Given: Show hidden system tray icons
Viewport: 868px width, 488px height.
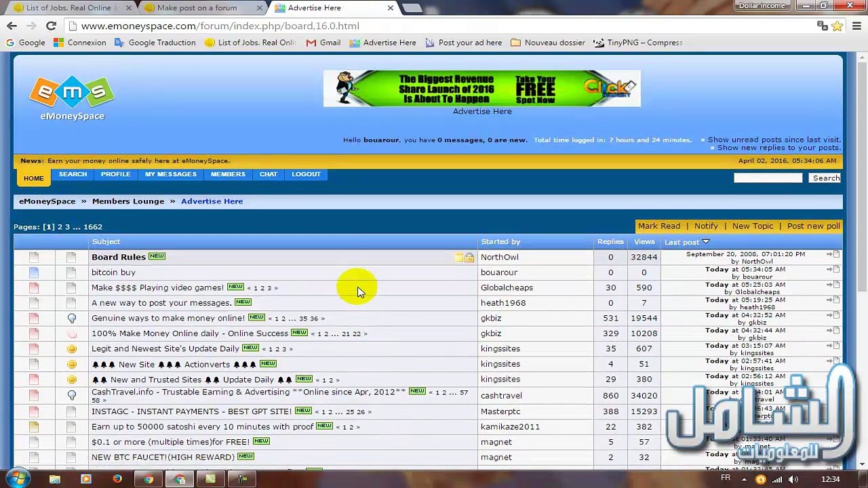Looking at the screenshot, I should [x=745, y=479].
